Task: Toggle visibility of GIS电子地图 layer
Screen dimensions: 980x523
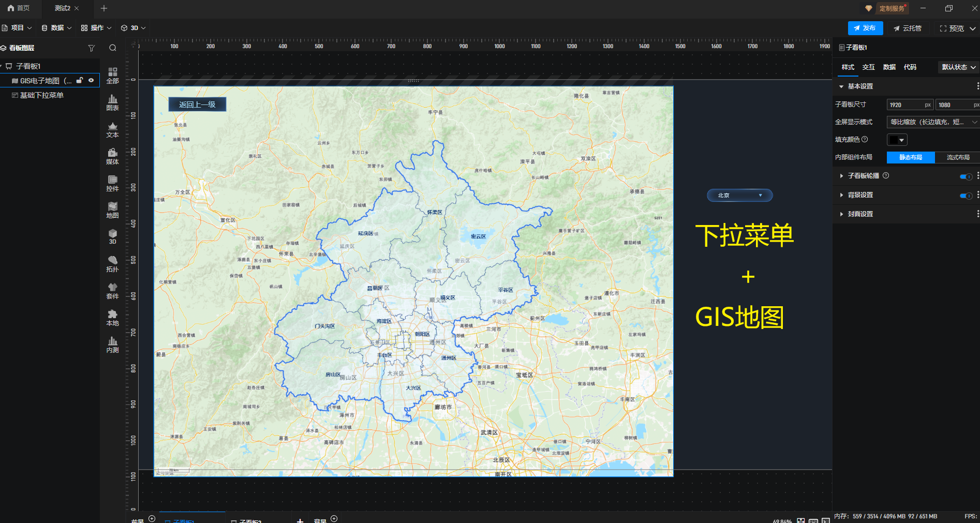Action: pyautogui.click(x=91, y=80)
